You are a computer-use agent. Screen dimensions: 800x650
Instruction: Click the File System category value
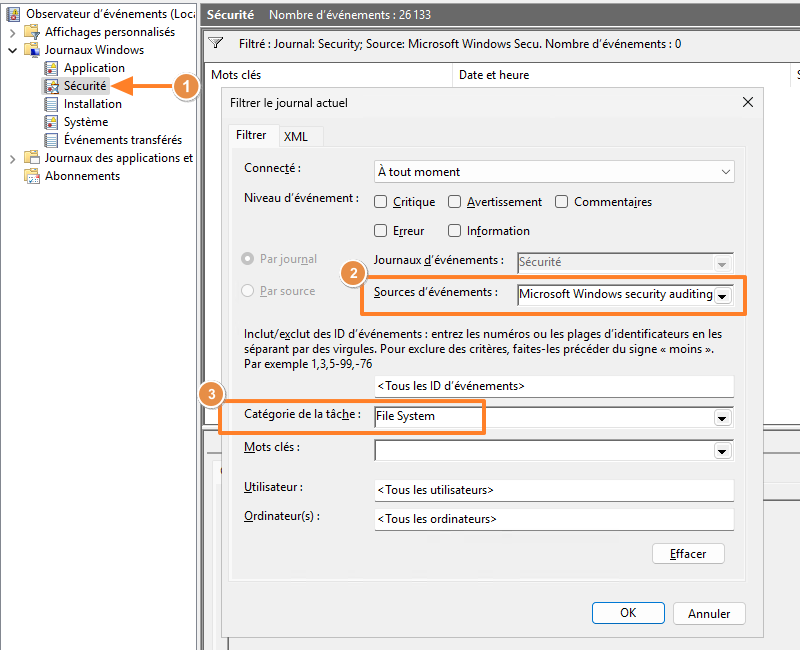point(405,416)
